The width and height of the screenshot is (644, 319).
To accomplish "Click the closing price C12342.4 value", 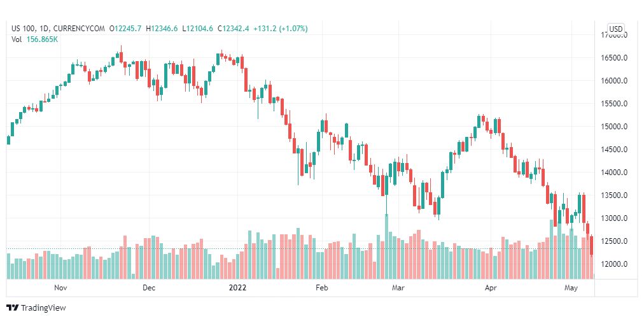I will pos(234,29).
